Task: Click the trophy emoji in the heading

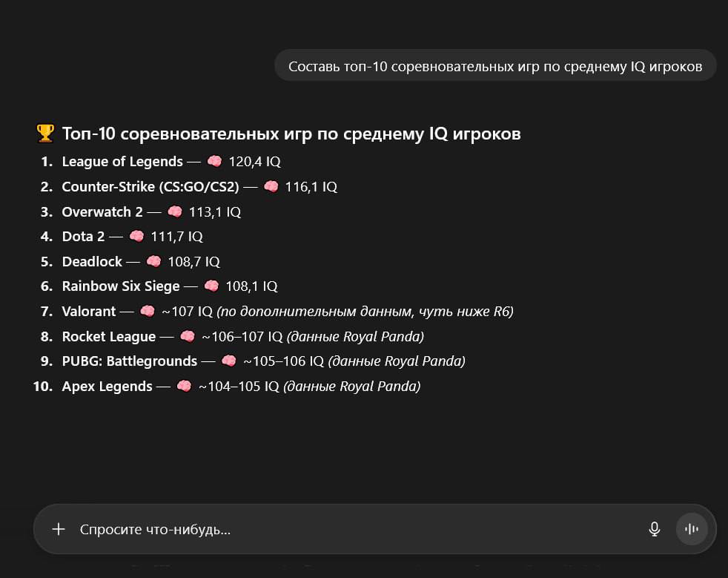Action: 45,134
